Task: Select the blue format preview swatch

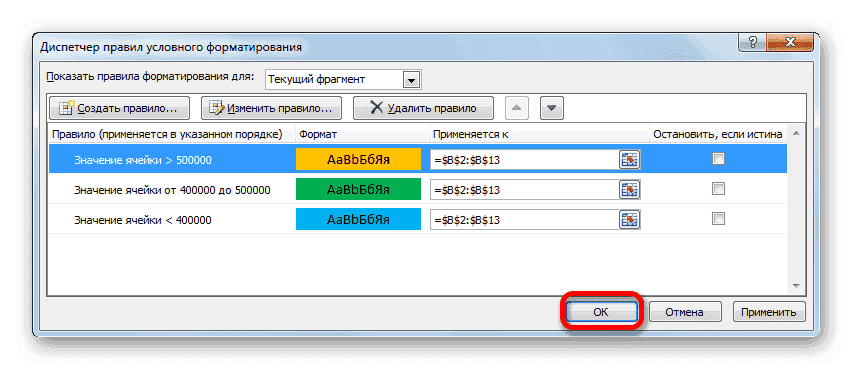Action: point(358,219)
